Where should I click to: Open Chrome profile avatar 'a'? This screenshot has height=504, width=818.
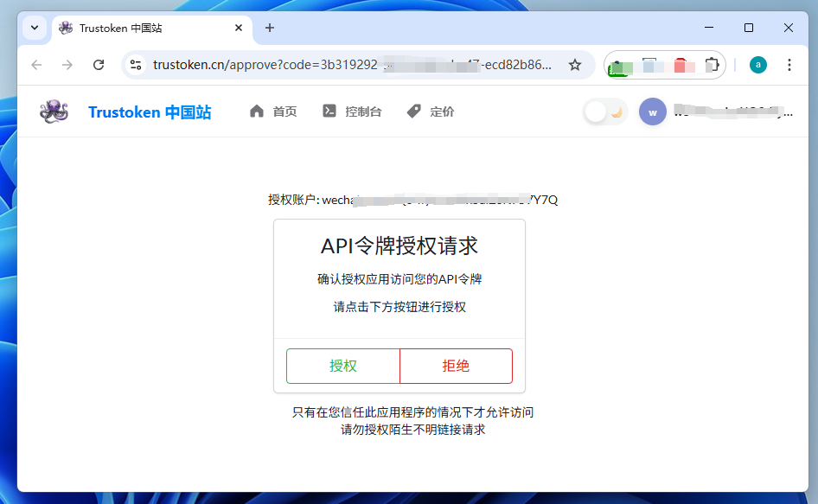pos(758,65)
